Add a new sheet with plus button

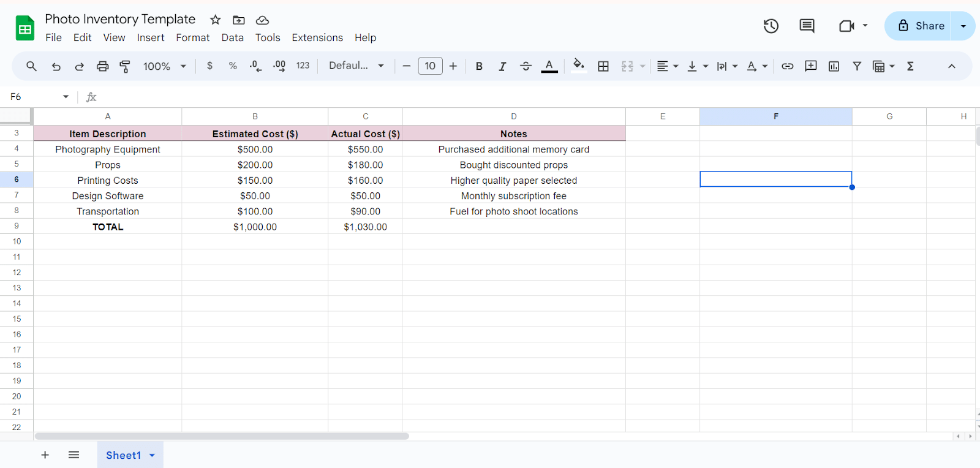45,455
